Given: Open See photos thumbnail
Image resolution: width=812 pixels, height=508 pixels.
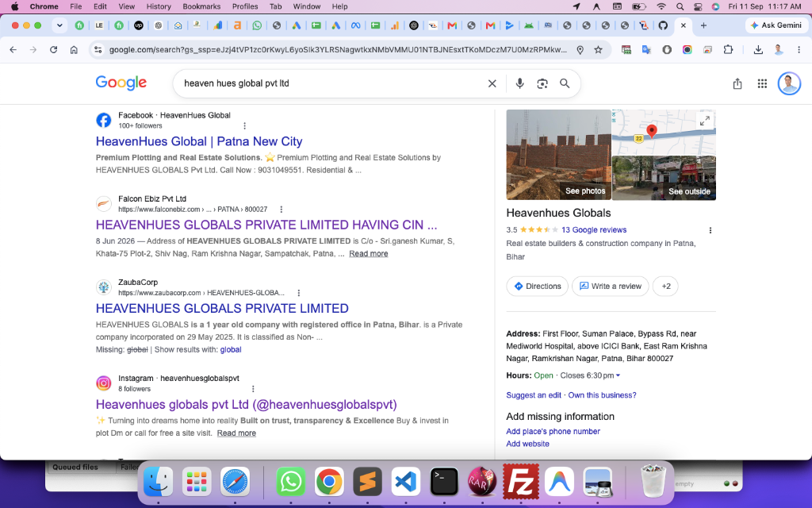Looking at the screenshot, I should click(x=558, y=155).
